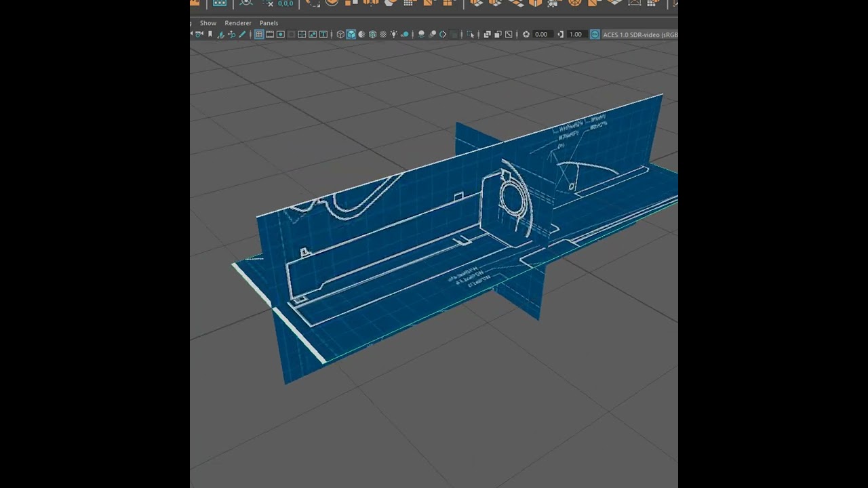Open the Renderer menu
Screen dimensions: 868x488
tap(238, 22)
